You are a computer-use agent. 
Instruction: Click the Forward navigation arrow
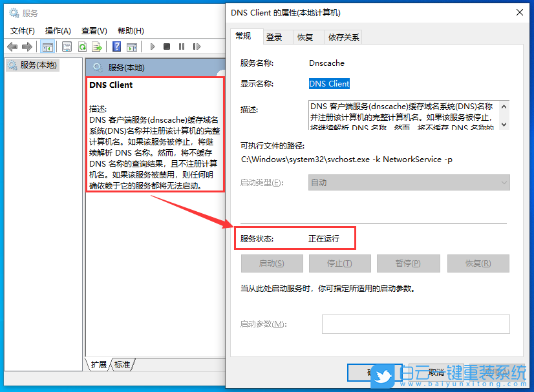click(x=27, y=46)
